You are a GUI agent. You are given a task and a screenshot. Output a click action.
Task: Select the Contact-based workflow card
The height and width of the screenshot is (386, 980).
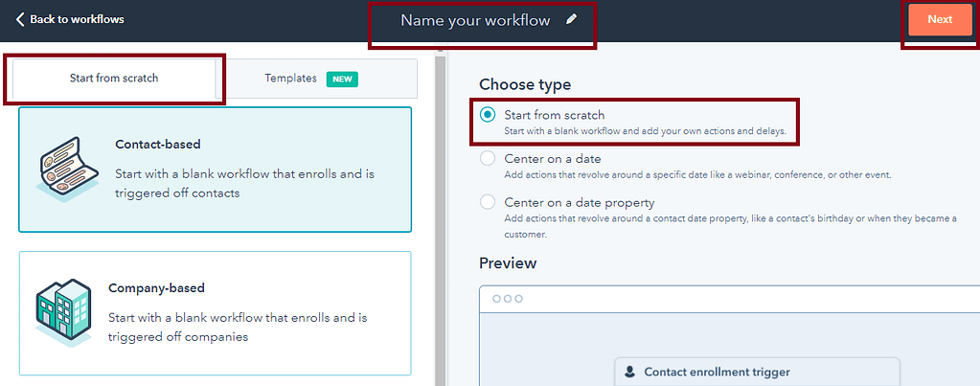click(215, 170)
